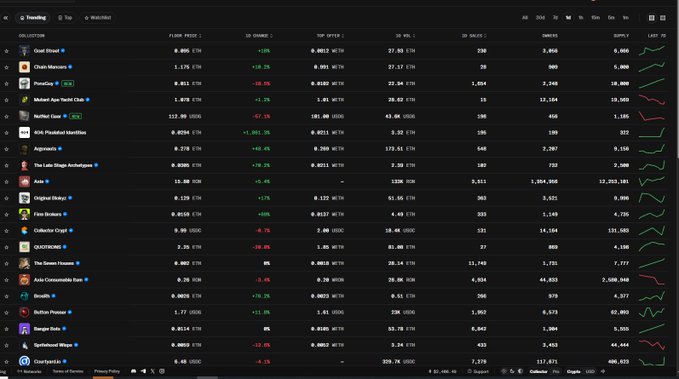This screenshot has width=679, height=379.
Task: Select the footer ETH price value
Action: click(443, 371)
